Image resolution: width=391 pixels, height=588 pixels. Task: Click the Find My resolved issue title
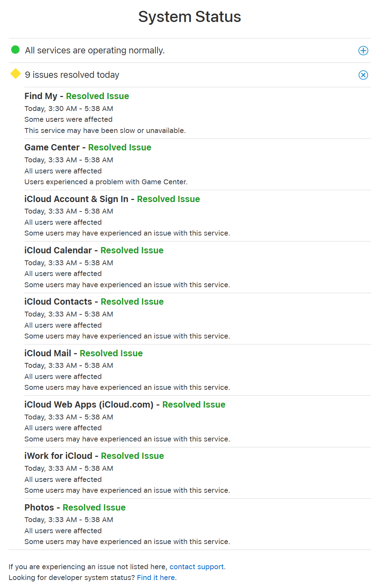click(x=77, y=96)
